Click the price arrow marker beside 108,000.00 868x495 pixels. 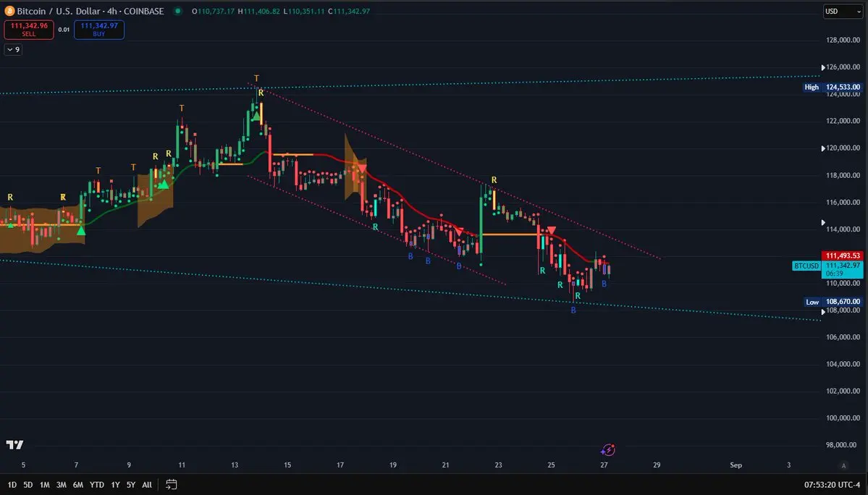823,311
